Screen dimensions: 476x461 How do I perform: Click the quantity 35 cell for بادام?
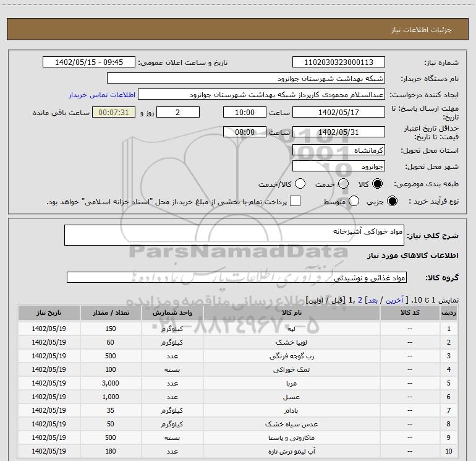coord(111,410)
